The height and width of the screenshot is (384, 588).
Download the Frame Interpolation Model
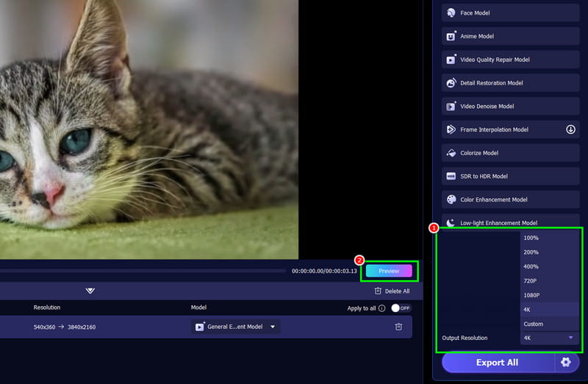[x=570, y=129]
